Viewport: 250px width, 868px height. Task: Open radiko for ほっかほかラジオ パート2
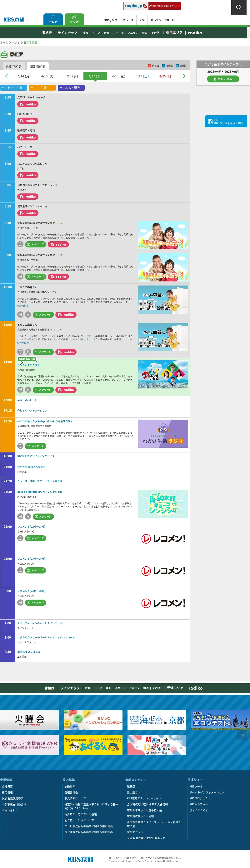click(58, 277)
